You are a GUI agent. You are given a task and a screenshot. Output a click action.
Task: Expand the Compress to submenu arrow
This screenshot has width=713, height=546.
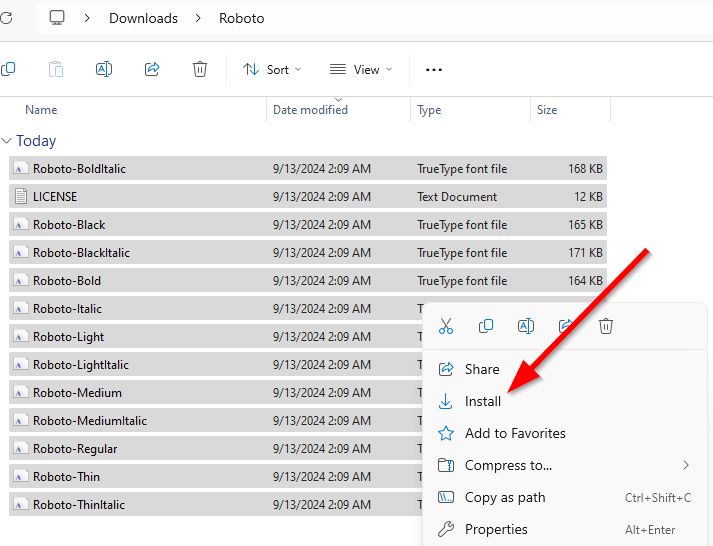686,465
